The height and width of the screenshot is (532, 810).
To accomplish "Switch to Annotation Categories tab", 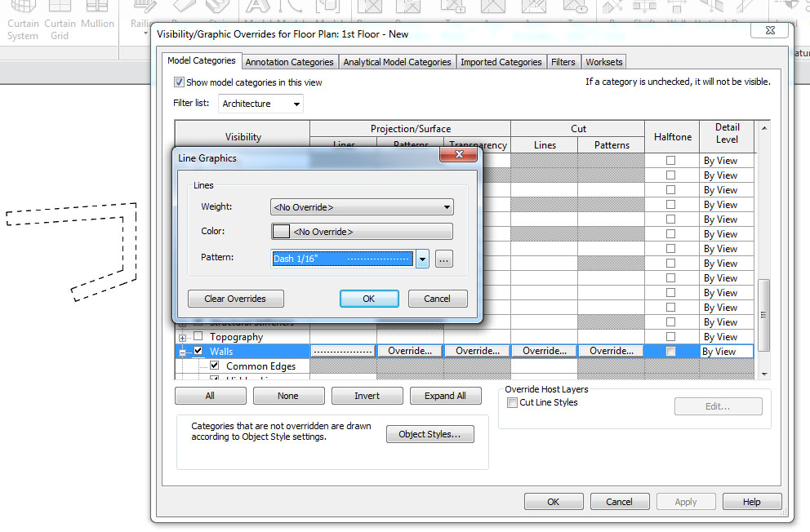I will [289, 62].
